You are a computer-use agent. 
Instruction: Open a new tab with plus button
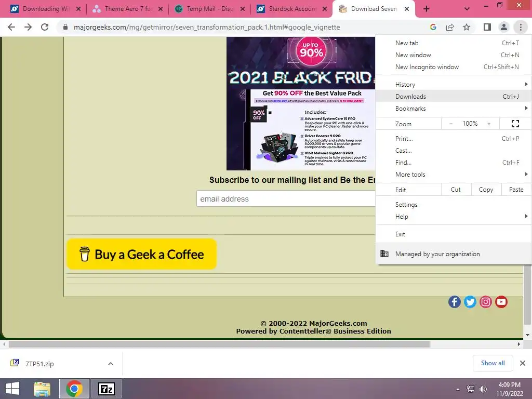[x=427, y=9]
